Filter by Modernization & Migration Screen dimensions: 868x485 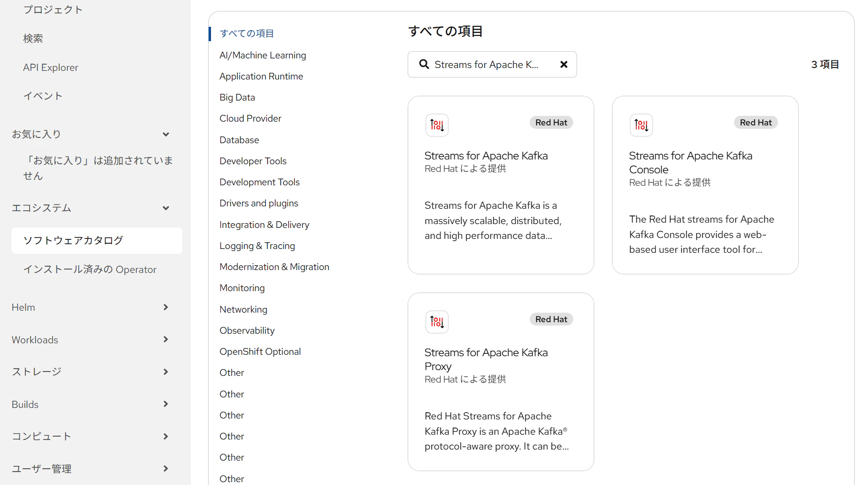[x=275, y=267]
